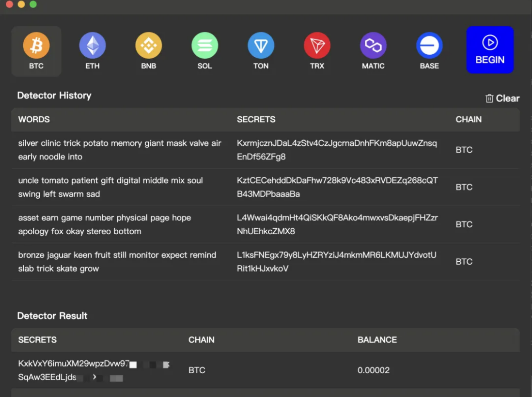Select the 'asset earn game number' words row
The image size is (532, 397).
pyautogui.click(x=105, y=224)
